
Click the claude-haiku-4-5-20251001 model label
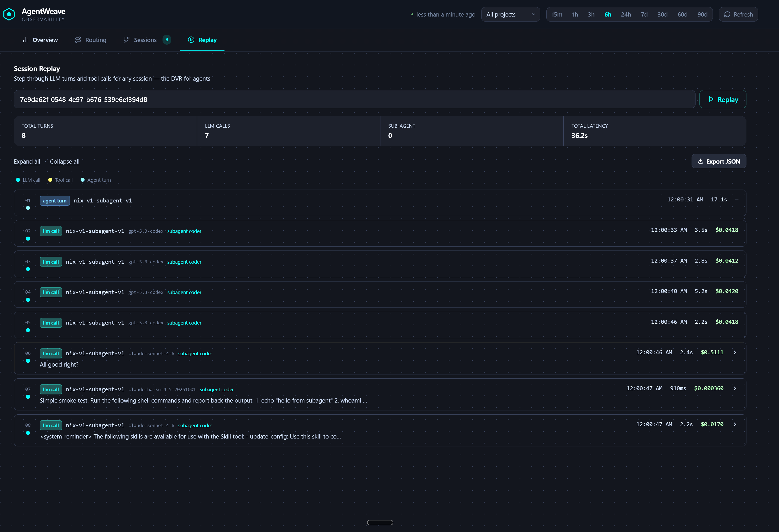click(162, 389)
